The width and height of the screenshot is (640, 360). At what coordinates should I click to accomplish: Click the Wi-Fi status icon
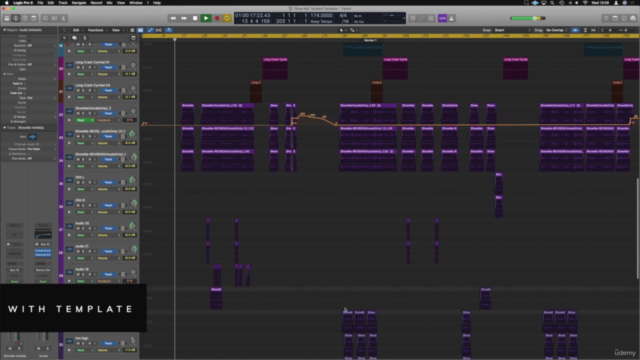click(x=585, y=3)
